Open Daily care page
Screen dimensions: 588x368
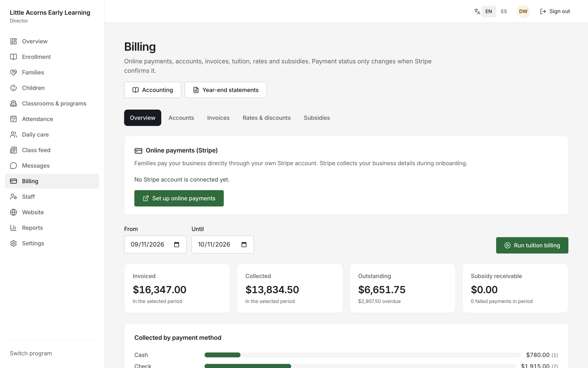52,134
